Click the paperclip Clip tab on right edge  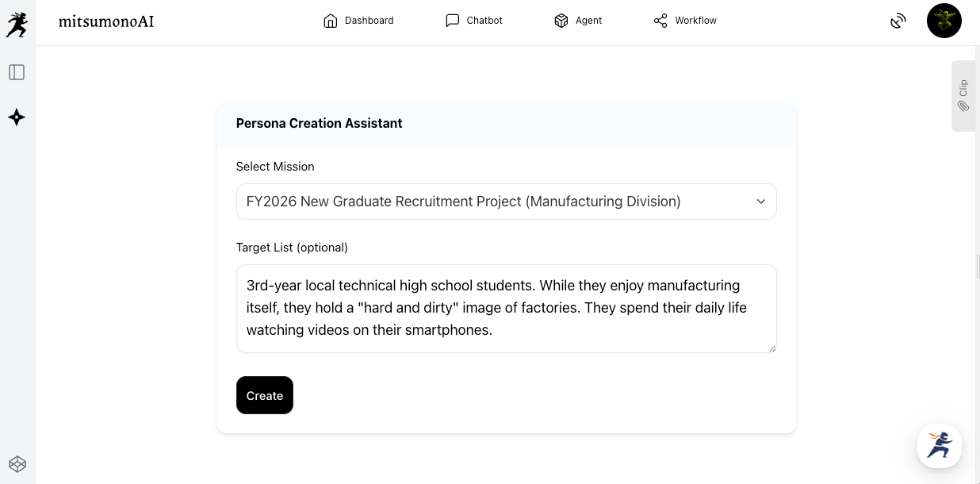coord(963,96)
